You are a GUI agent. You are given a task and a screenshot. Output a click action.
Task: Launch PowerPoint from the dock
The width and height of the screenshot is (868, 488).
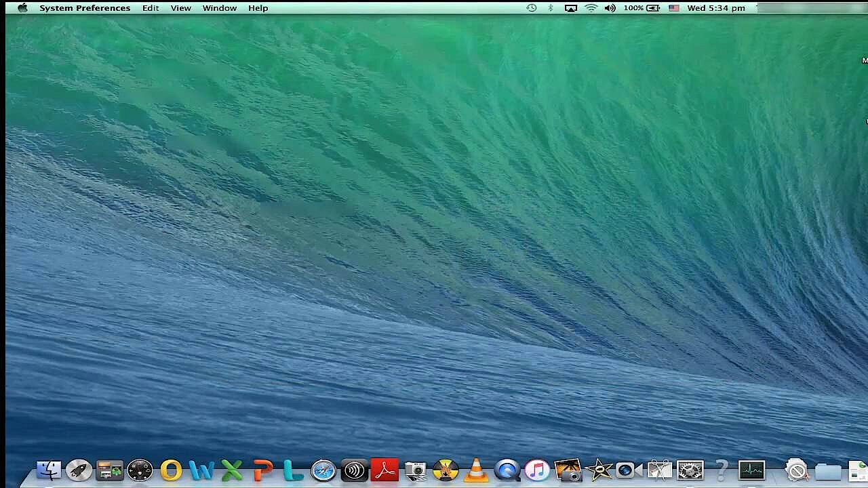tap(262, 470)
